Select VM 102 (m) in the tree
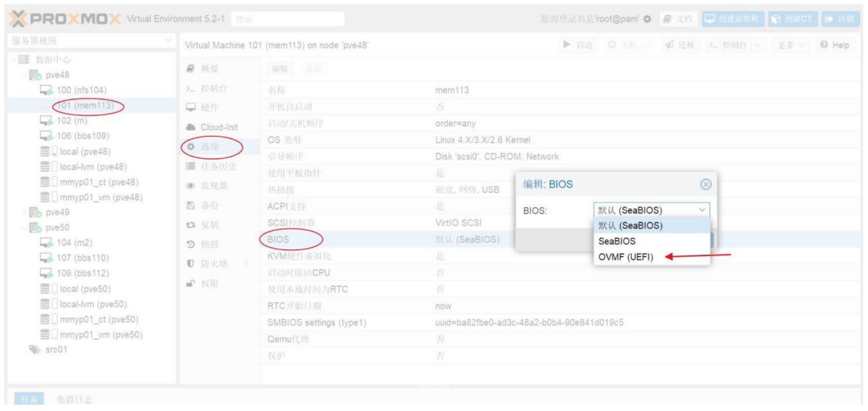Screen dimensions: 868x411 72,121
